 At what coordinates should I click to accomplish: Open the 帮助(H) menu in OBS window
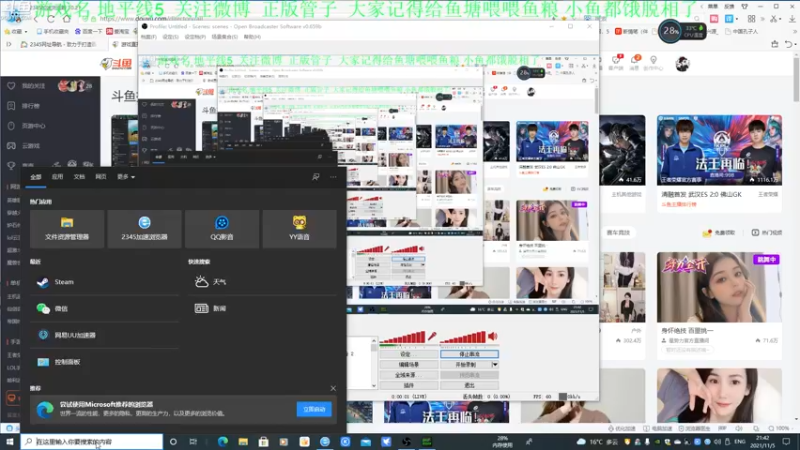252,37
